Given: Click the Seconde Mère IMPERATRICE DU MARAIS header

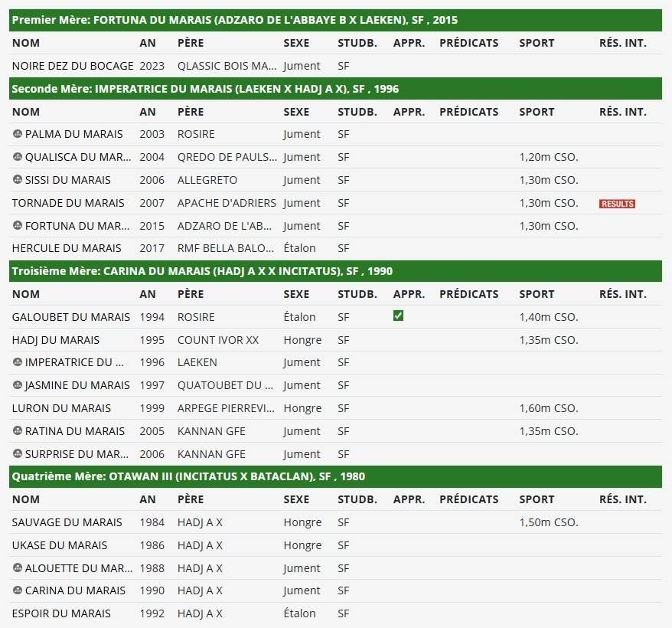Looking at the screenshot, I should [x=335, y=89].
